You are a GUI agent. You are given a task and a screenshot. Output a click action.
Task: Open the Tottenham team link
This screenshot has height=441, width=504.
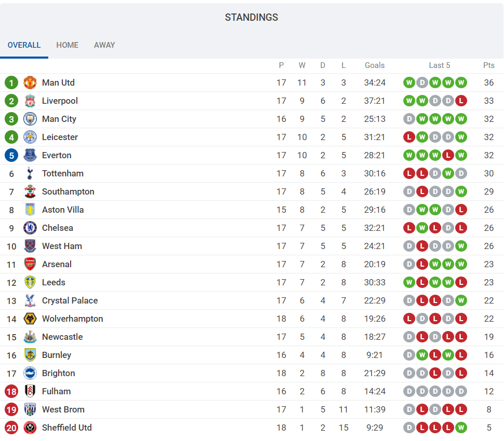pyautogui.click(x=63, y=173)
